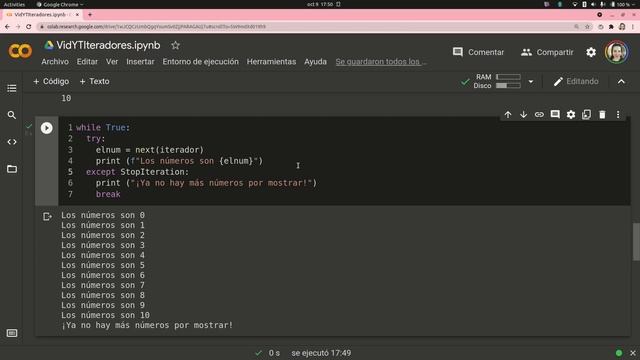Open the Archivo menu
The height and width of the screenshot is (360, 640).
[x=55, y=62]
